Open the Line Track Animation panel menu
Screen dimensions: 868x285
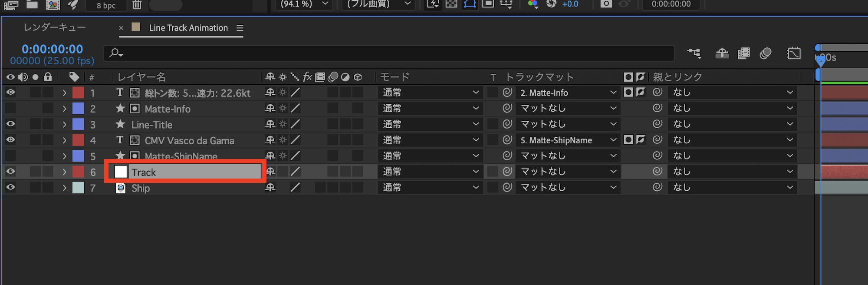(x=240, y=28)
